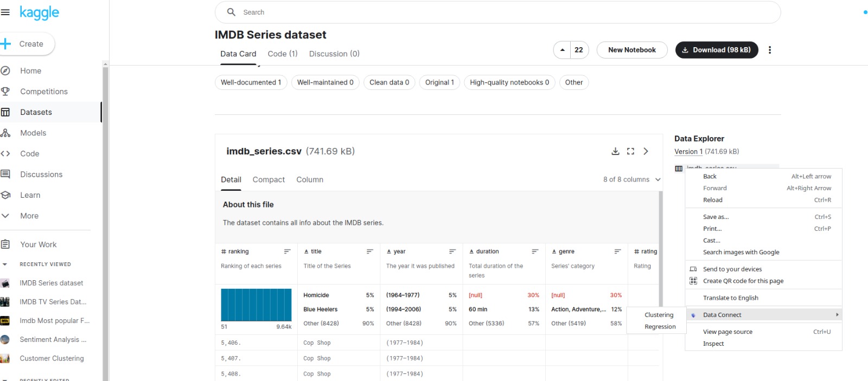The height and width of the screenshot is (381, 868).
Task: Collapse the Recently Viewed section
Action: point(5,264)
